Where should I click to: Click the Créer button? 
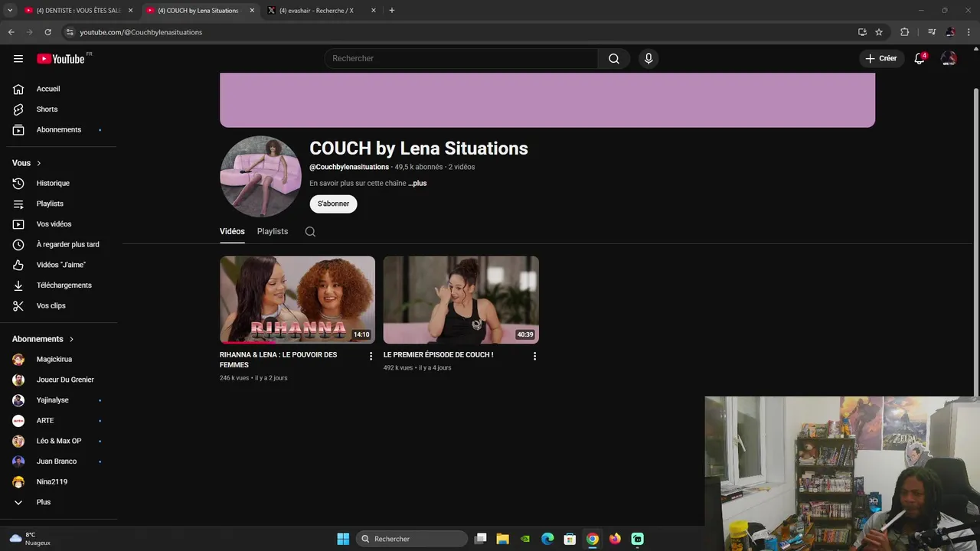881,59
